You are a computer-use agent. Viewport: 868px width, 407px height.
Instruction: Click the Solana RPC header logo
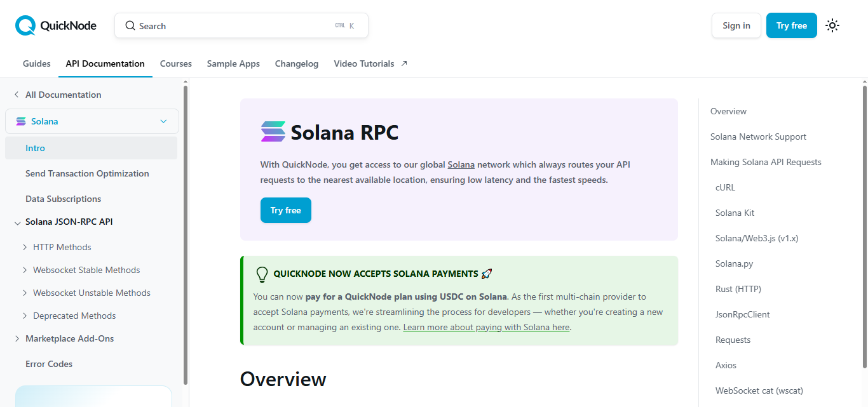(273, 131)
